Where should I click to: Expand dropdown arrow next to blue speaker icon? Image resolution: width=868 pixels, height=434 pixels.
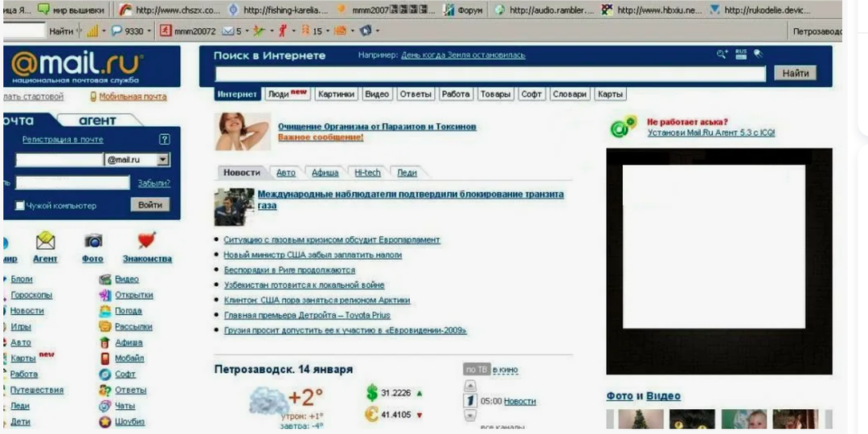378,31
